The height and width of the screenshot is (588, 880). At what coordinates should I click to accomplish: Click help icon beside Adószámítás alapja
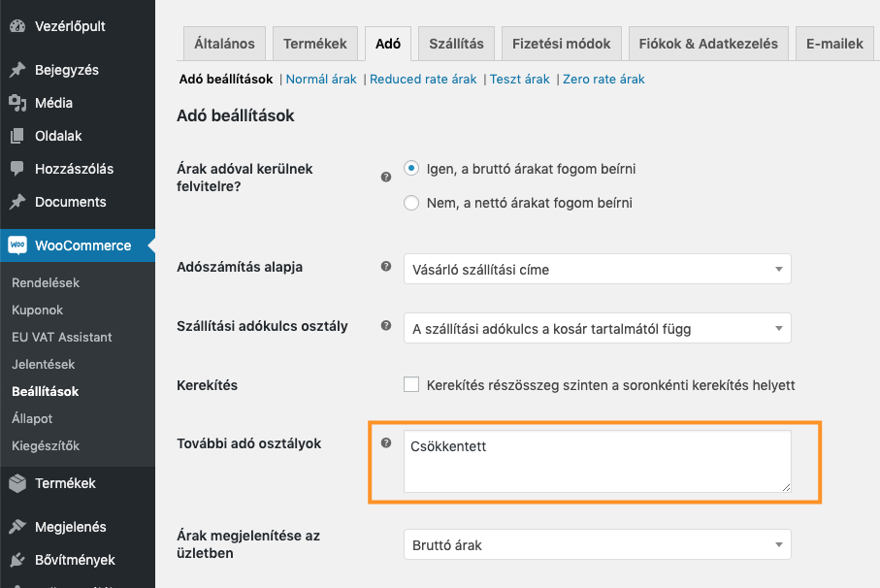[386, 266]
